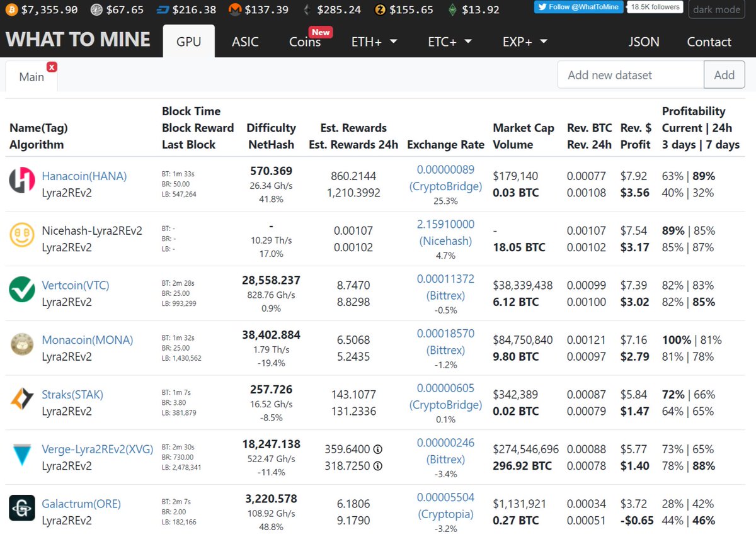Switch to the ASIC tab
The height and width of the screenshot is (537, 756).
tap(245, 42)
